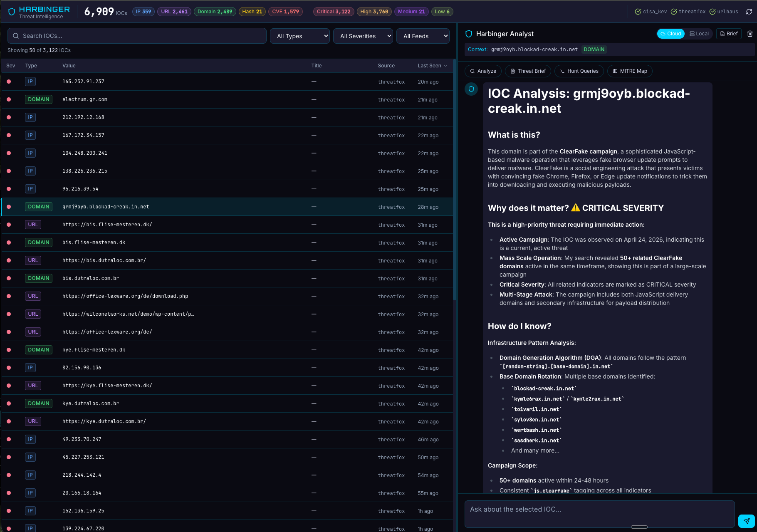This screenshot has height=532, width=757.
Task: Sort by Source column header
Action: coord(386,66)
